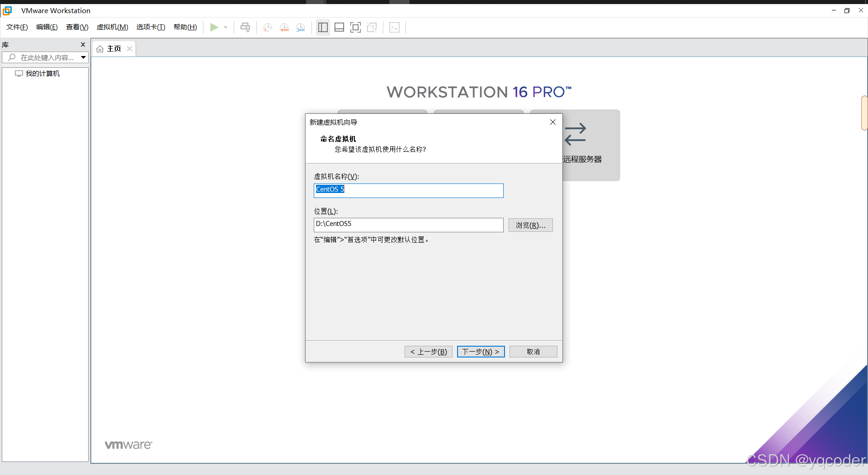Click the VMware Workstation app icon in title bar
This screenshot has width=868, height=475.
pos(7,10)
